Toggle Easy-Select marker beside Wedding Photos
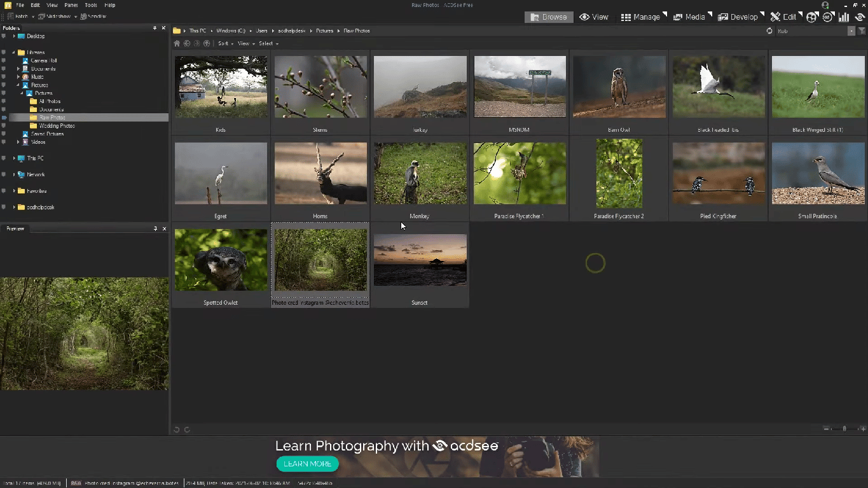 [x=4, y=126]
